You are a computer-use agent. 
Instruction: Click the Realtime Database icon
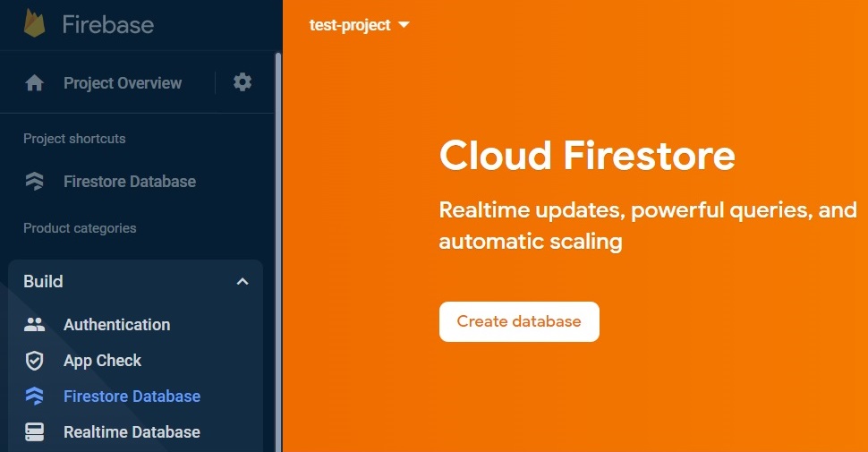pos(34,432)
